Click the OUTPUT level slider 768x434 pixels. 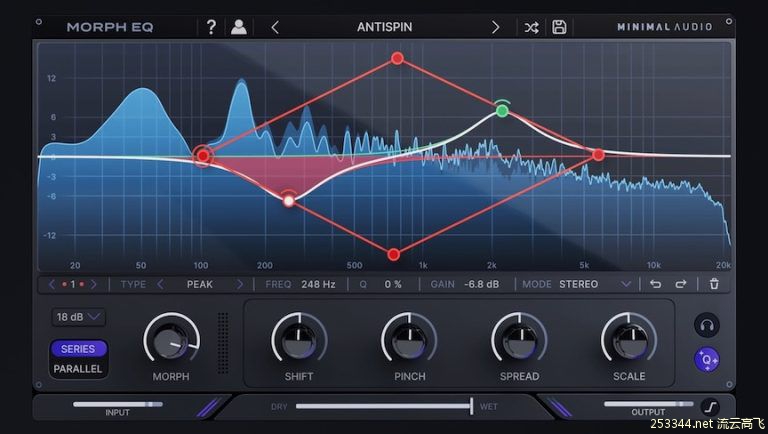[648, 404]
